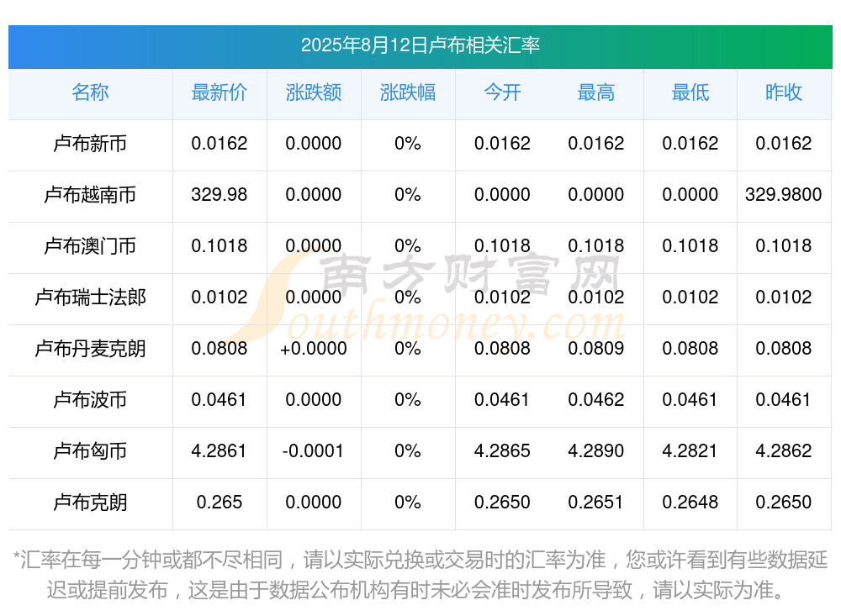Click the 今开 column header
841x616 pixels.
click(502, 92)
